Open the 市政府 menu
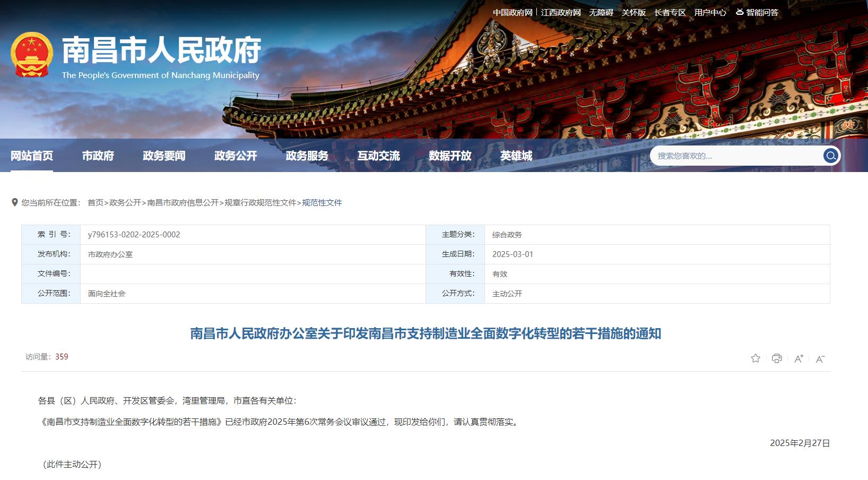This screenshot has height=480, width=868. [98, 156]
